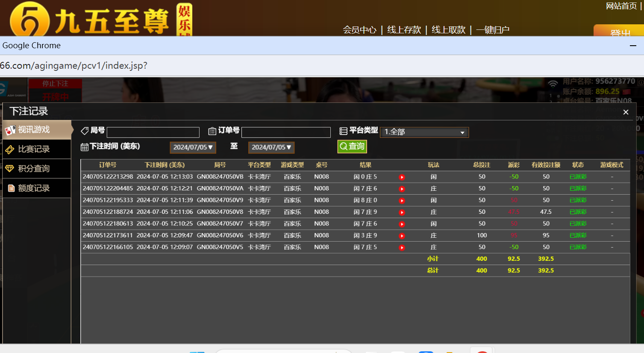Click into the 局号 input field
This screenshot has height=353, width=644.
pyautogui.click(x=153, y=132)
